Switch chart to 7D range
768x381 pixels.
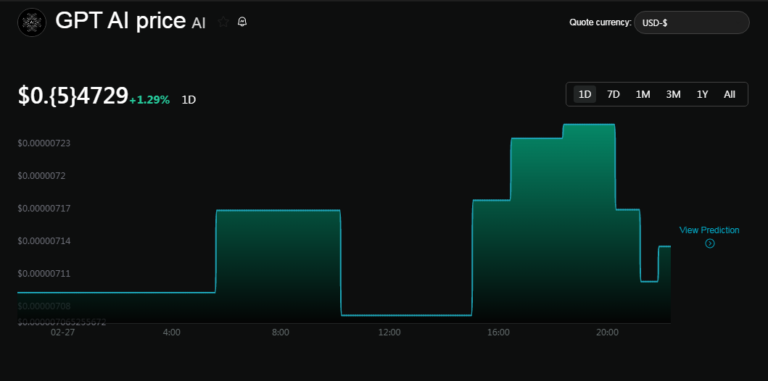pos(613,94)
